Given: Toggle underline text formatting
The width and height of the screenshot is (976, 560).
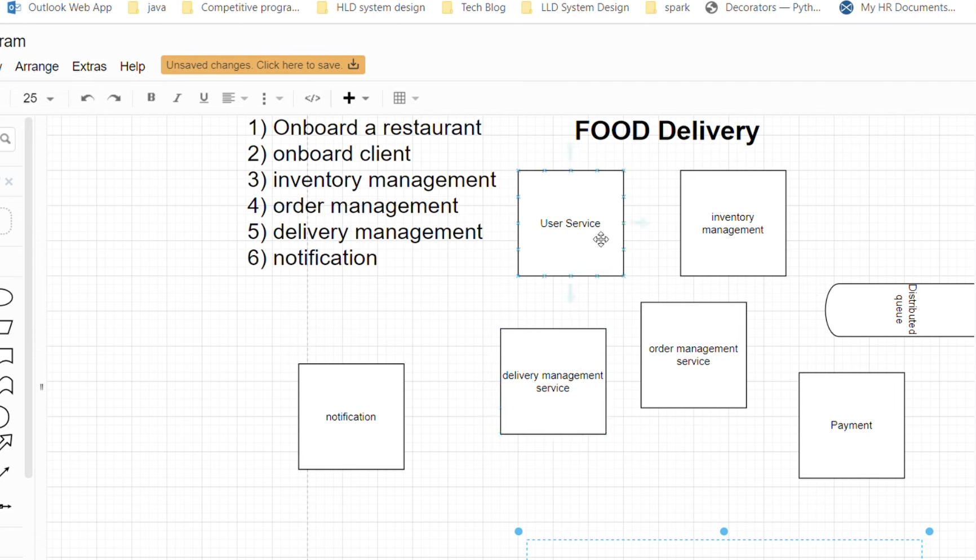Looking at the screenshot, I should [204, 98].
